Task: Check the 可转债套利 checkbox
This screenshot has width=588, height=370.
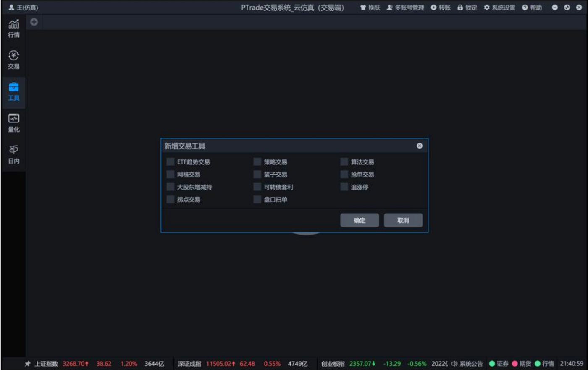Action: point(257,187)
